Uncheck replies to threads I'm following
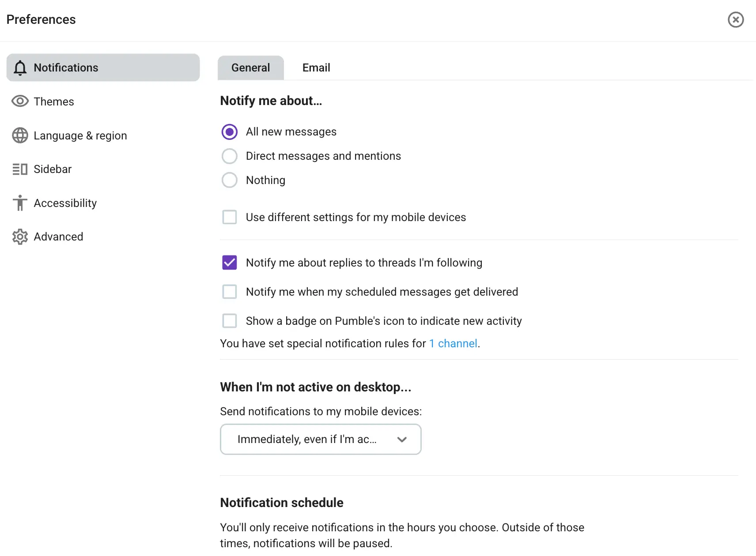Screen dimensions: 756x556 point(230,263)
